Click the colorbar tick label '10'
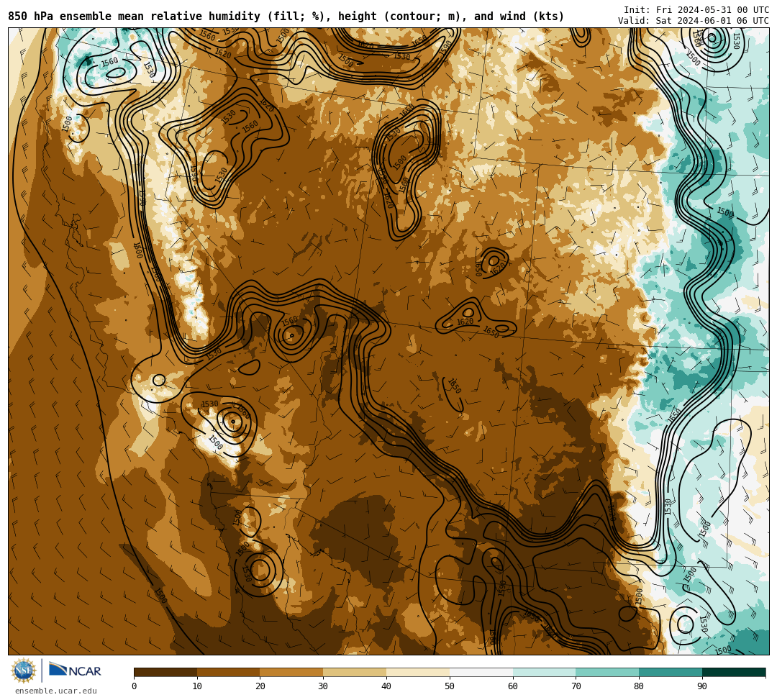The image size is (777, 700). pyautogui.click(x=197, y=686)
